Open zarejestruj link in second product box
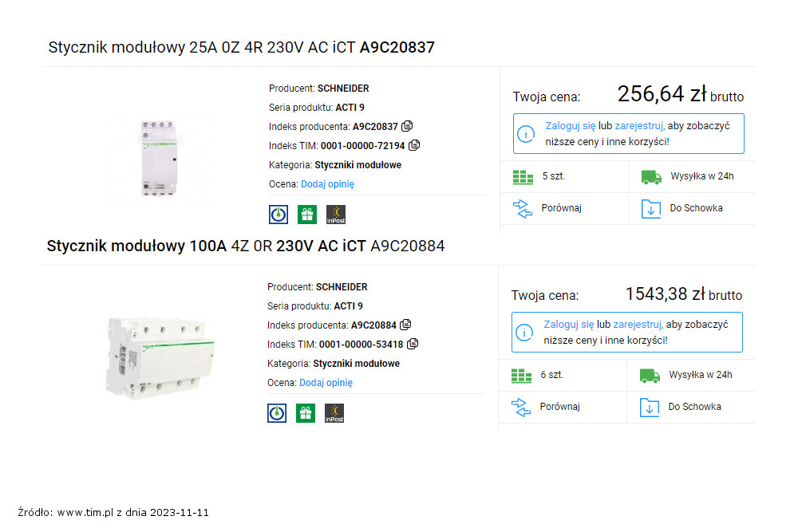This screenshot has width=798, height=532. click(638, 325)
